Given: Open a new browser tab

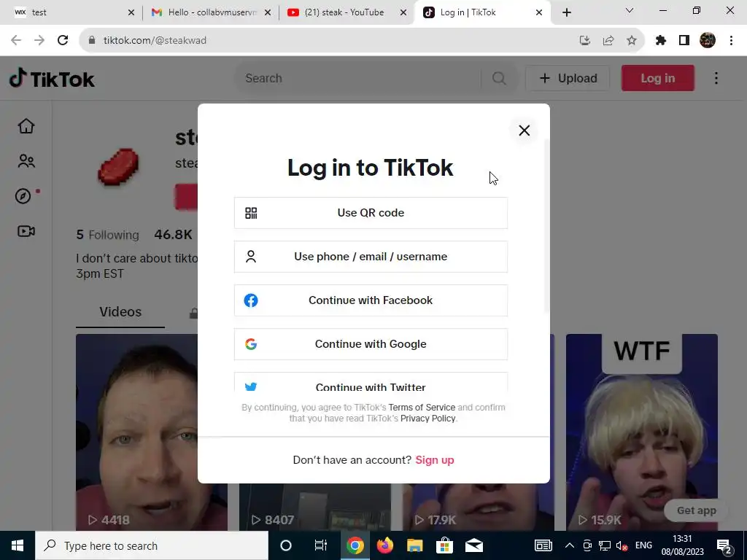Looking at the screenshot, I should click(x=566, y=12).
